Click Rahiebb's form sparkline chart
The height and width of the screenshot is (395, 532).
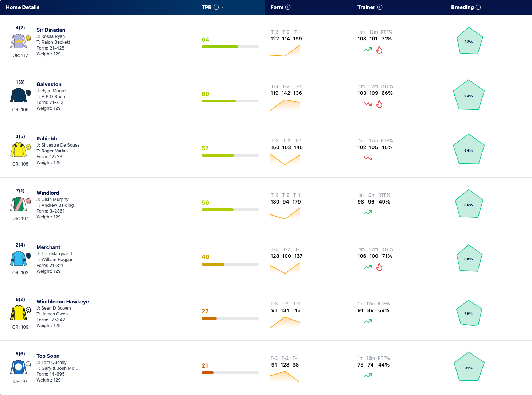285,160
